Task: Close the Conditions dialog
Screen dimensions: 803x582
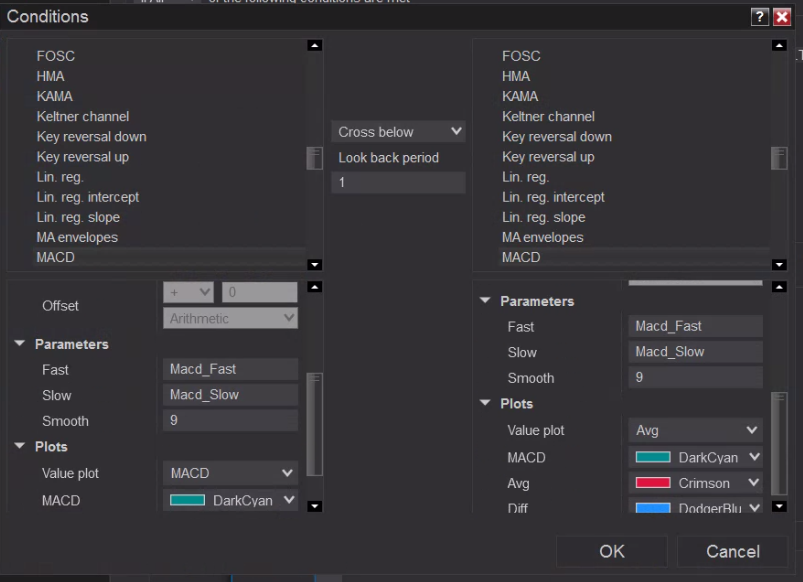Action: pos(782,17)
